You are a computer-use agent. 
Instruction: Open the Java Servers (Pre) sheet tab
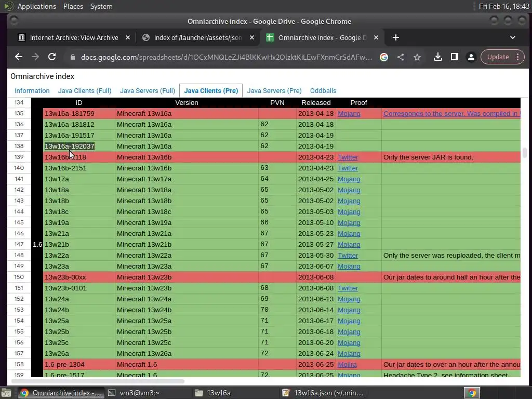point(274,90)
